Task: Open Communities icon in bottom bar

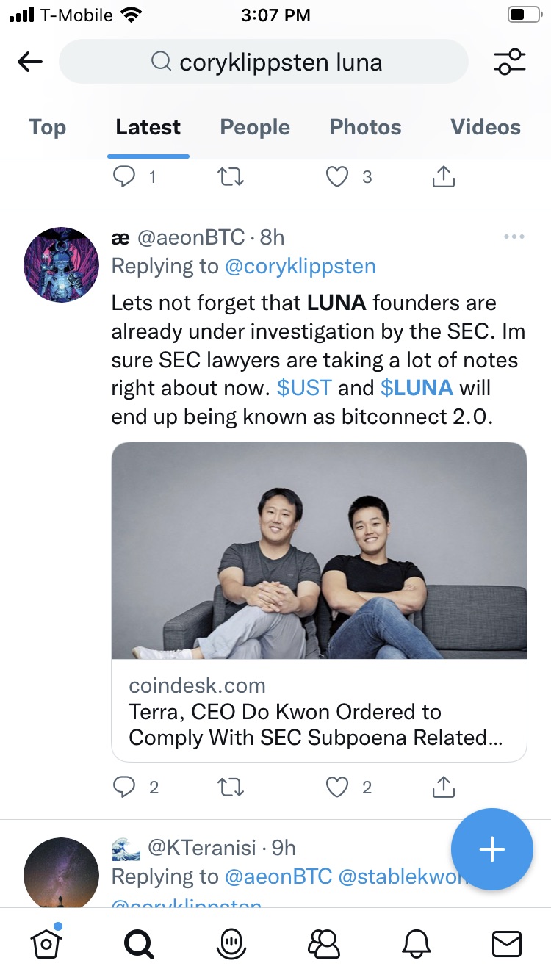Action: pos(323,943)
